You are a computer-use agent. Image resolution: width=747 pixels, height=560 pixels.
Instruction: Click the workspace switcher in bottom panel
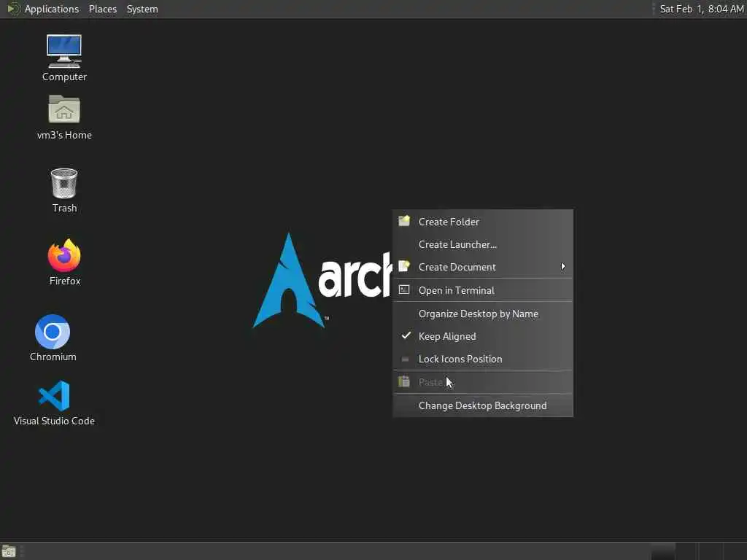pyautogui.click(x=697, y=551)
